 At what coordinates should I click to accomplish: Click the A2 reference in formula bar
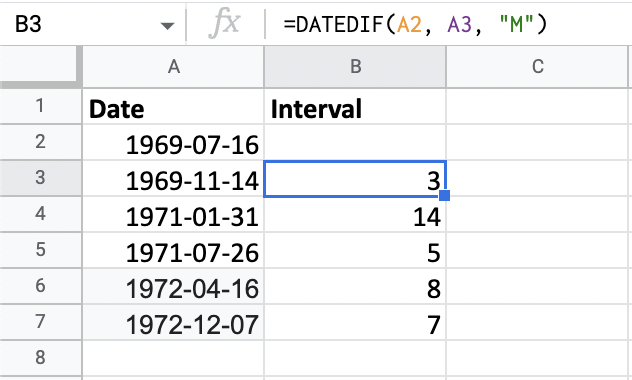(x=410, y=24)
